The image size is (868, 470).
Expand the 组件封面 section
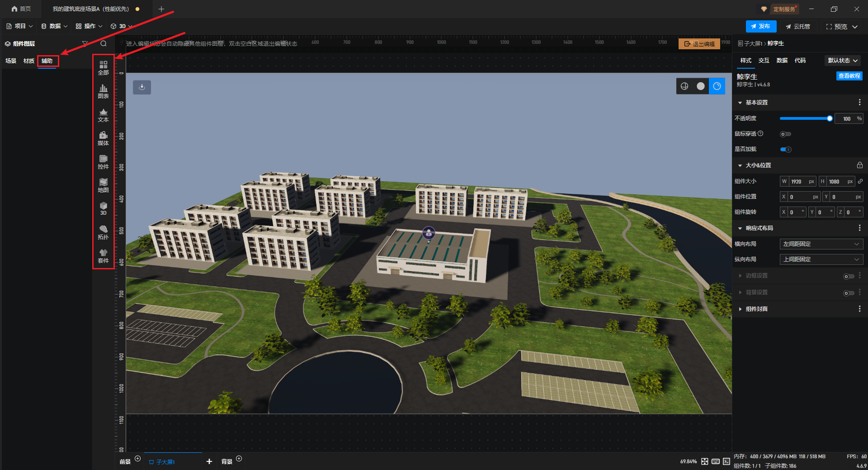(756, 309)
